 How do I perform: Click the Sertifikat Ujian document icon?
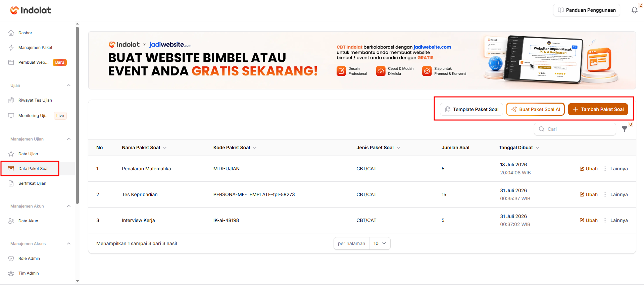click(11, 183)
